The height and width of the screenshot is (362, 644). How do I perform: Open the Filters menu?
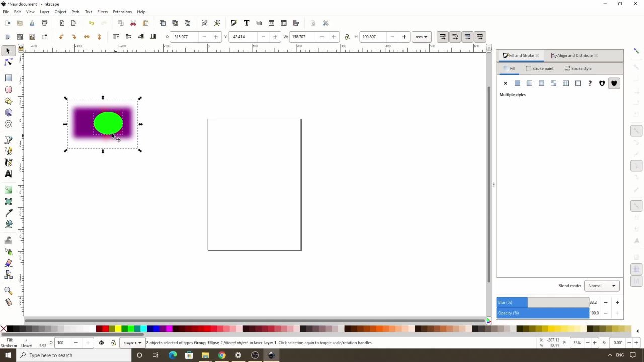(x=102, y=12)
